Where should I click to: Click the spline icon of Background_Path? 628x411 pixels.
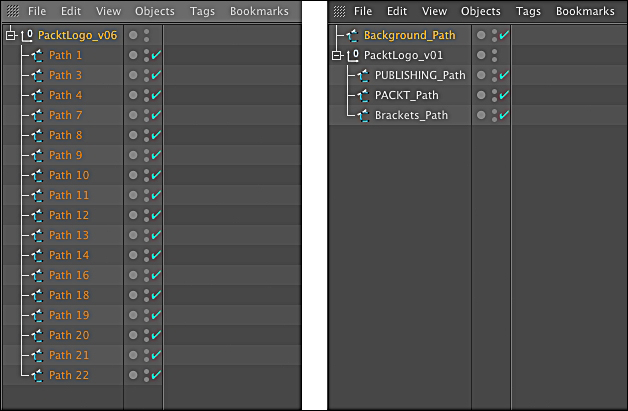pos(352,35)
